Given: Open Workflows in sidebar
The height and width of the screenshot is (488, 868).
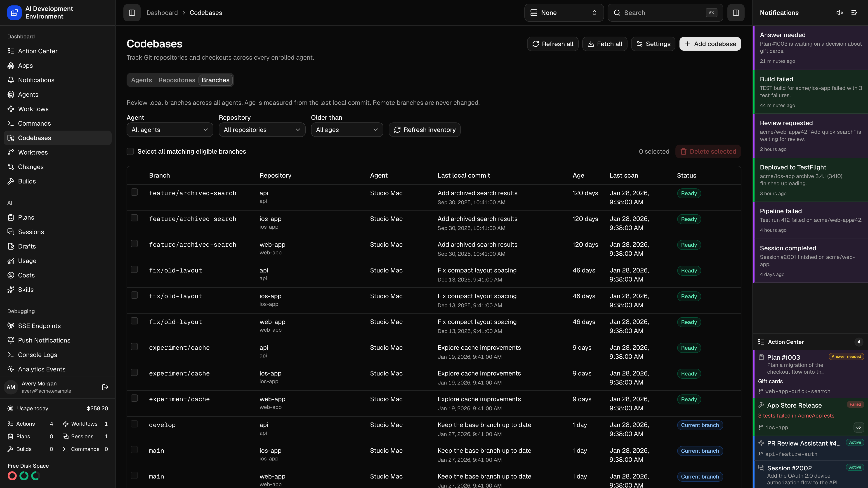Looking at the screenshot, I should click(58, 109).
